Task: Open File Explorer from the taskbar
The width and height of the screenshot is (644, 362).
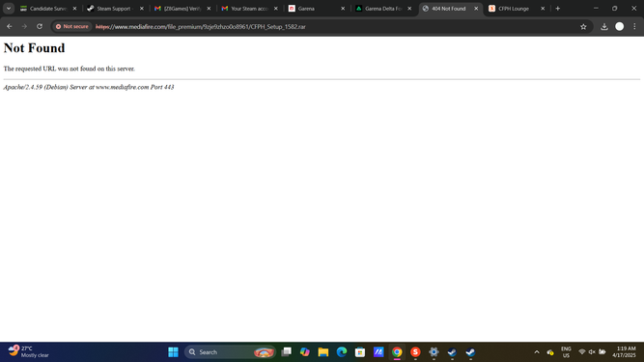Action: pyautogui.click(x=323, y=352)
